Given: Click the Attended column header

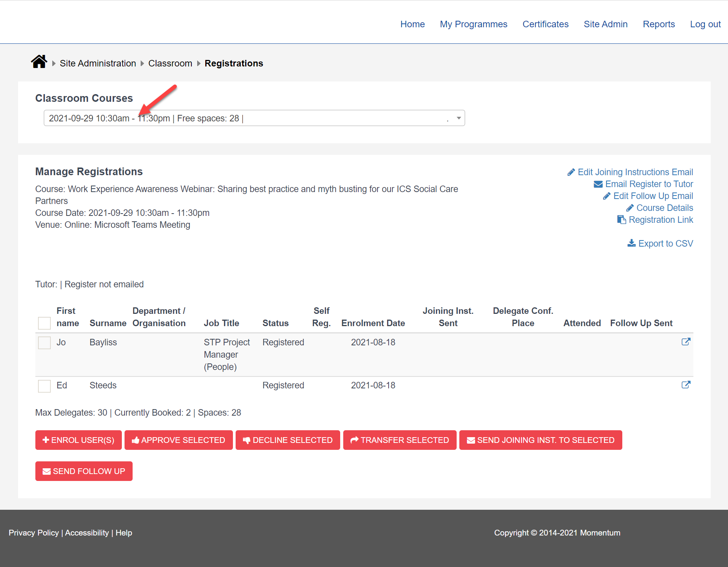Looking at the screenshot, I should pos(582,323).
